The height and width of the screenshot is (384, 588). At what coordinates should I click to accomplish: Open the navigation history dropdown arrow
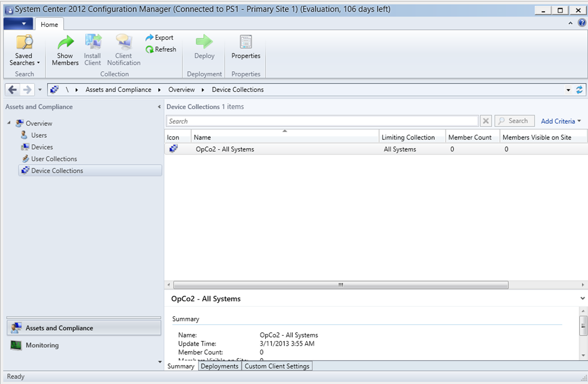click(x=40, y=90)
